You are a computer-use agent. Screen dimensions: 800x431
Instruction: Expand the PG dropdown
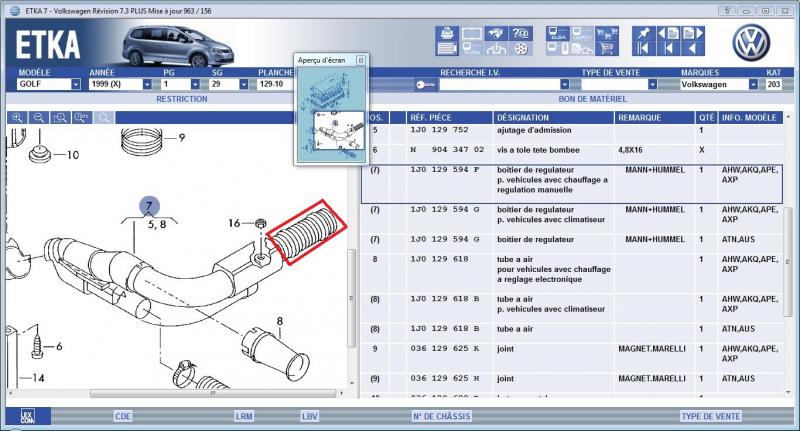(195, 84)
